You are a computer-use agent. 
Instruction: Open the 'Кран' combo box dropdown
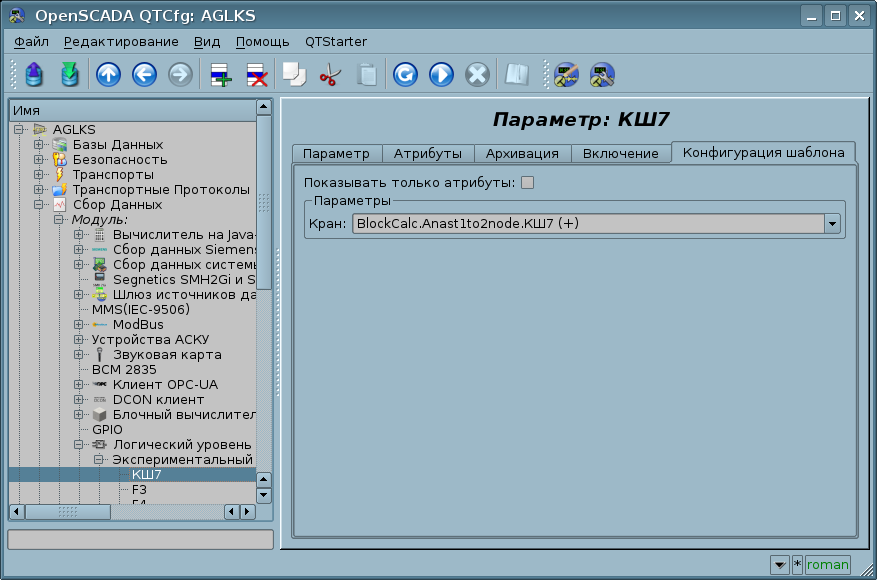pyautogui.click(x=832, y=224)
